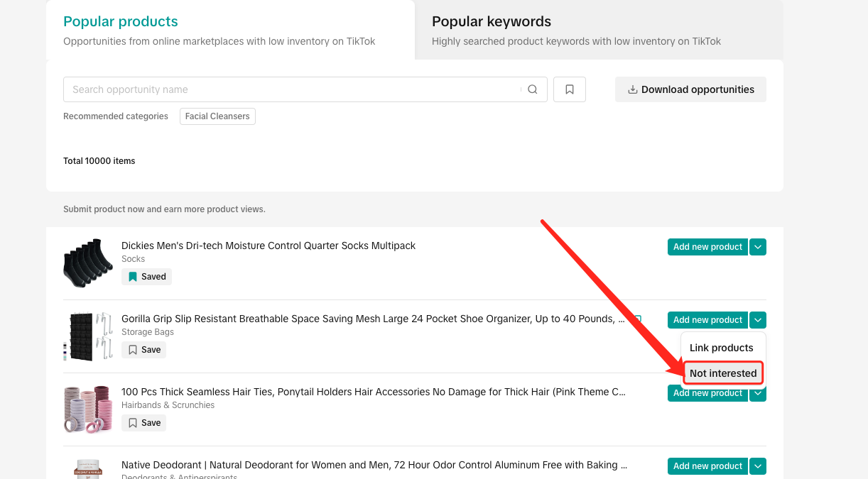Image resolution: width=868 pixels, height=479 pixels.
Task: Add new product for Gorilla Grip organizer
Action: (707, 320)
